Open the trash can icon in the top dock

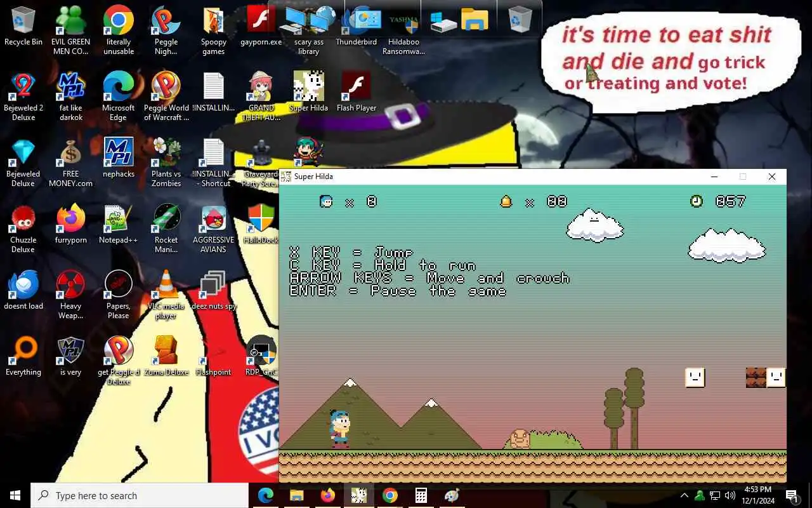(520, 20)
